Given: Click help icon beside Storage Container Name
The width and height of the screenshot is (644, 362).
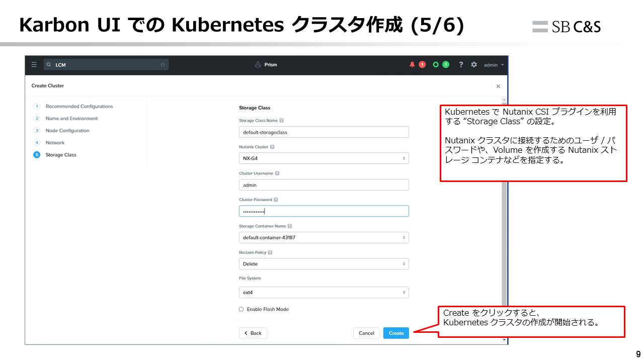Looking at the screenshot, I should click(x=290, y=226).
